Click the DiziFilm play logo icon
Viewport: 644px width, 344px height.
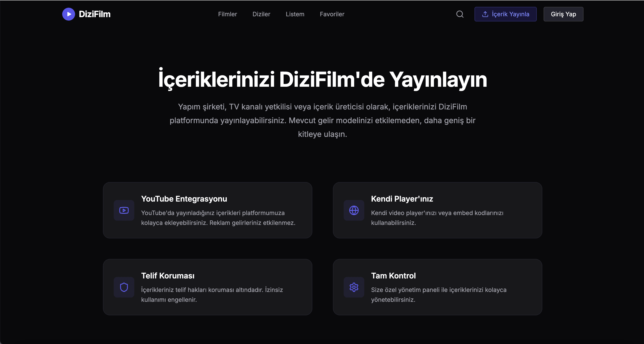coord(68,14)
